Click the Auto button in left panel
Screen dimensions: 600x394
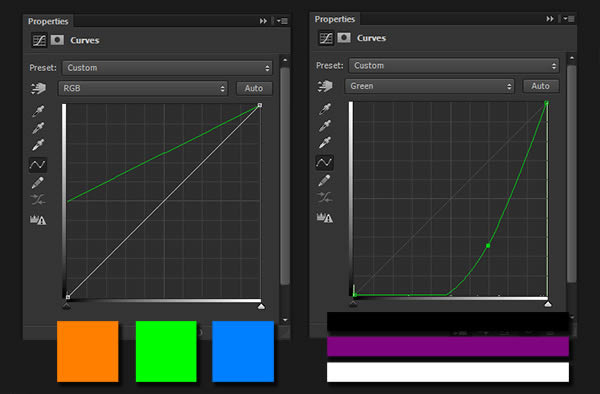pyautogui.click(x=254, y=88)
